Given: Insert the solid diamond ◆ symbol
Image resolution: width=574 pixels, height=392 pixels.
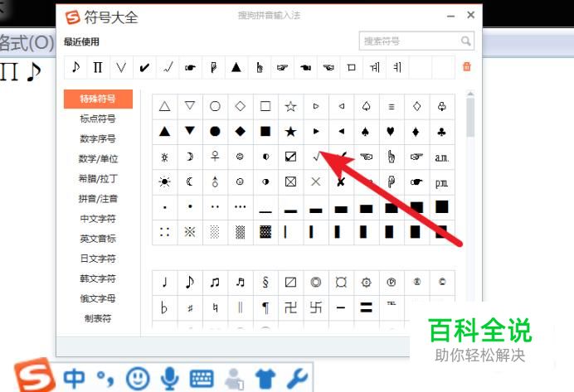Looking at the screenshot, I should [241, 132].
